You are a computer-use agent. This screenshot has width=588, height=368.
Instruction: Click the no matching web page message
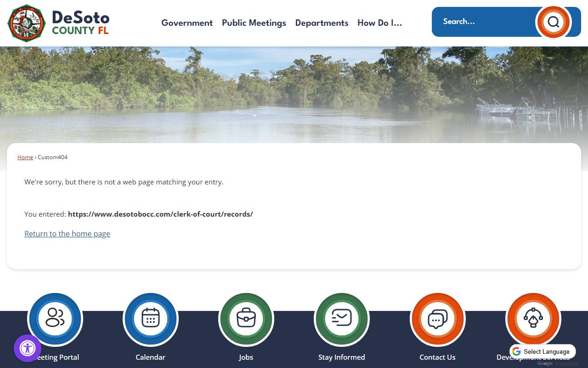[x=124, y=182]
